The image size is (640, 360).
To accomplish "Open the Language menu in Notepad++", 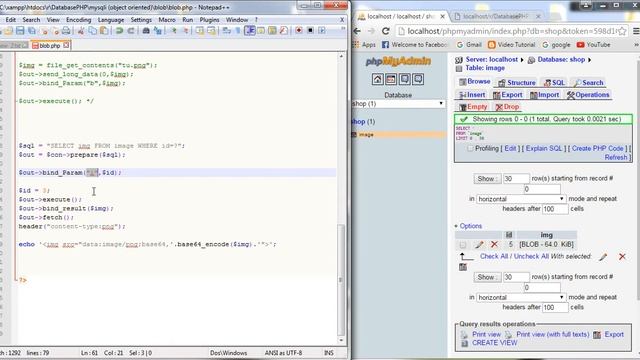I will pos(111,20).
